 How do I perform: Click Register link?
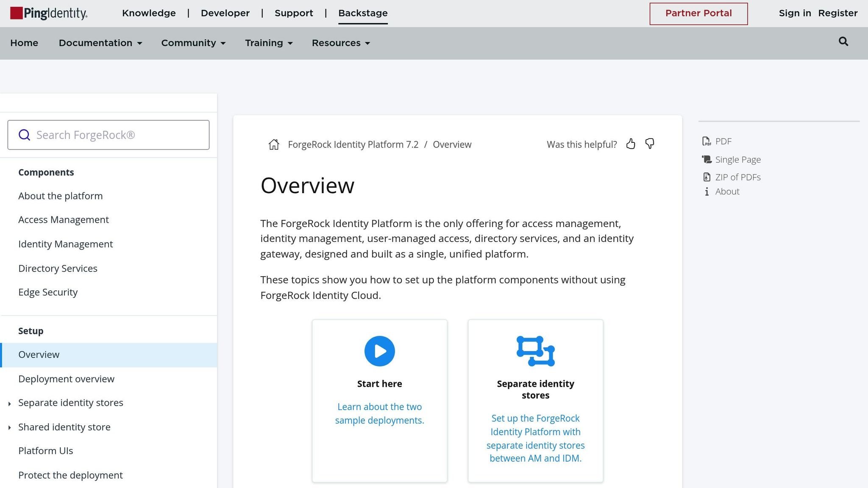[837, 13]
